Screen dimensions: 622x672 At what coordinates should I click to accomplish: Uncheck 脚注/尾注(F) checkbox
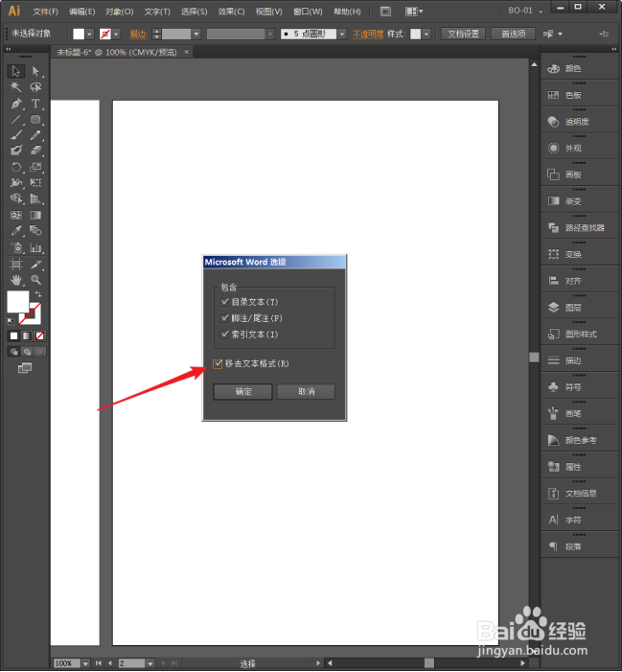click(224, 318)
